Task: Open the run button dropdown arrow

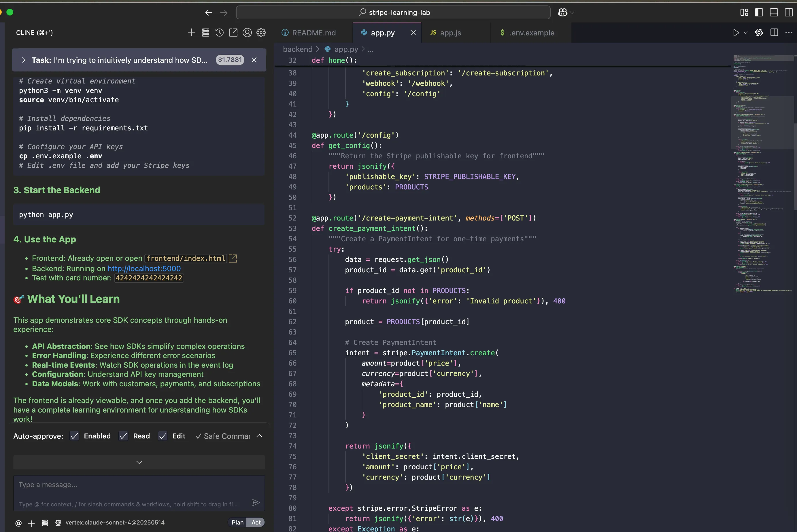Action: 746,33
